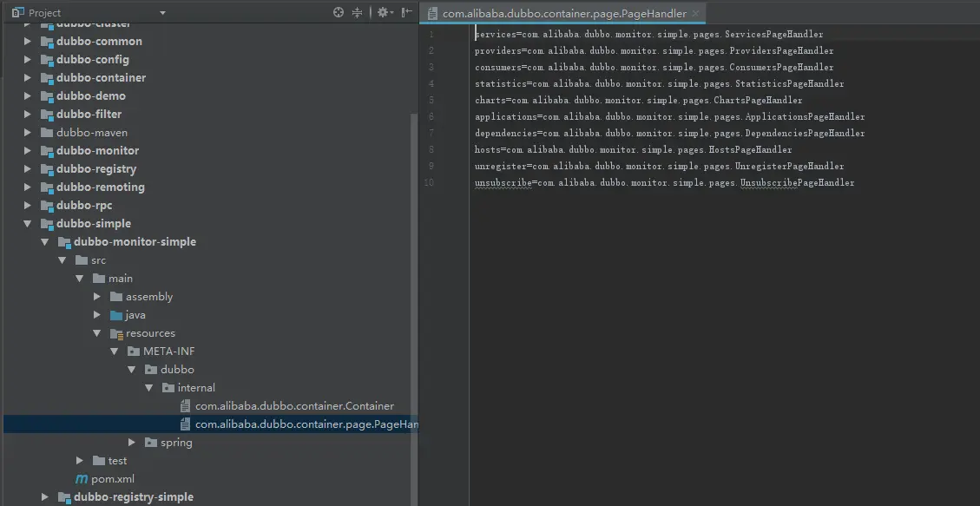Screen dimensions: 980x506
Task: Click the dubbo-simple module folder icon
Action: pyautogui.click(x=47, y=223)
